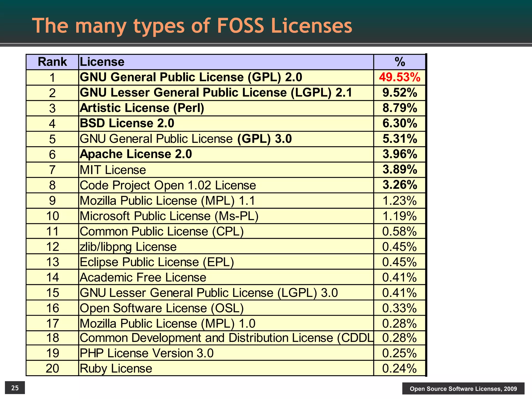Select the Rank column header
The image size is (532, 399).
click(x=52, y=62)
